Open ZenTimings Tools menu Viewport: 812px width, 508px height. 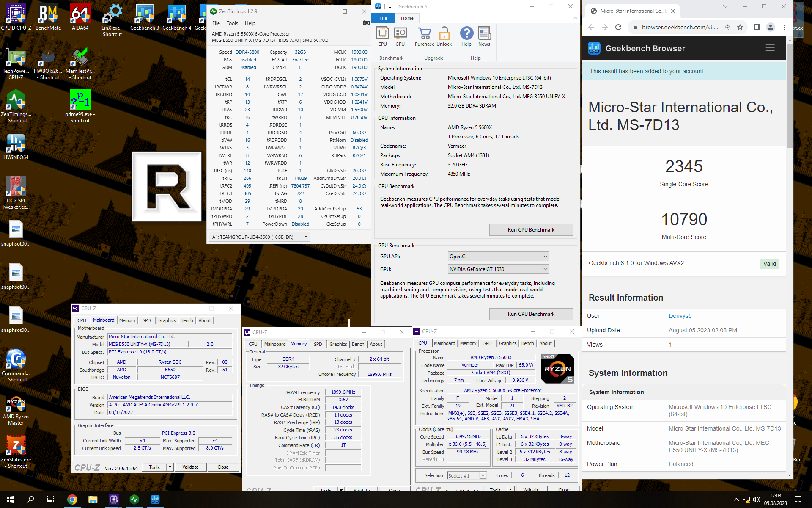click(x=232, y=23)
